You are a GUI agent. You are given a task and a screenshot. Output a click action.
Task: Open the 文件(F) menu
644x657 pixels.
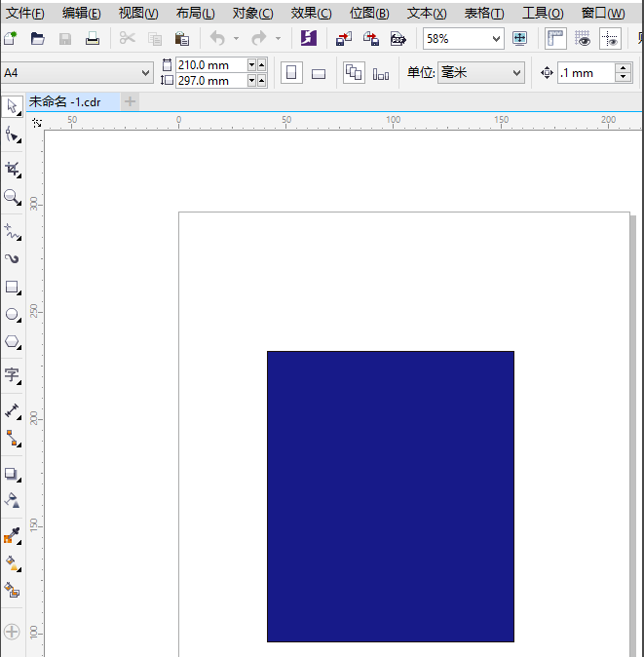coord(25,14)
